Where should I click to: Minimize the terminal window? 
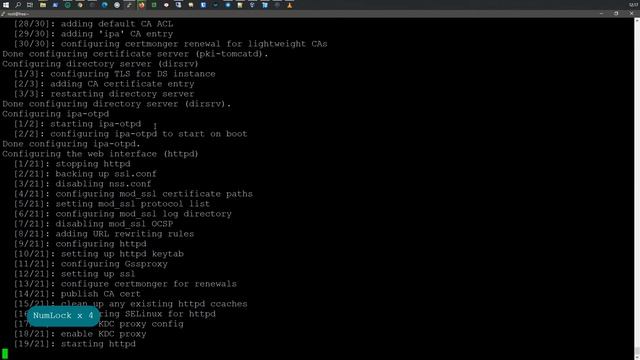pos(601,14)
